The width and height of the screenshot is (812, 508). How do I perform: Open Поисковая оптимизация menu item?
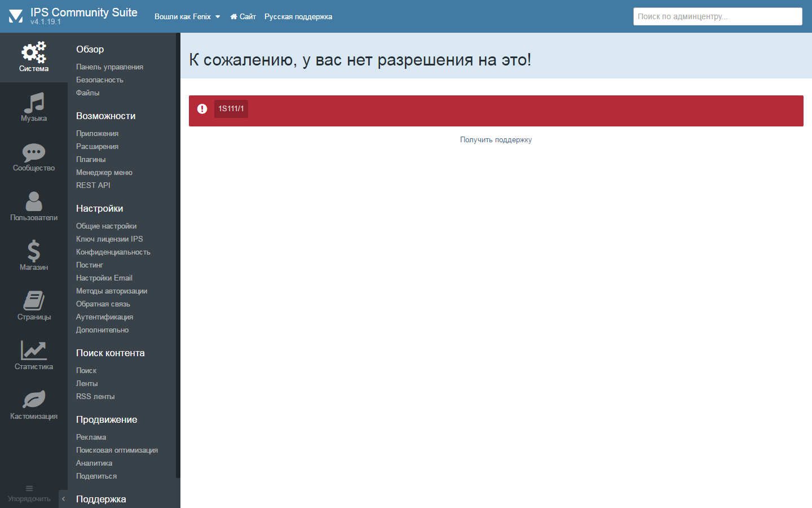117,450
